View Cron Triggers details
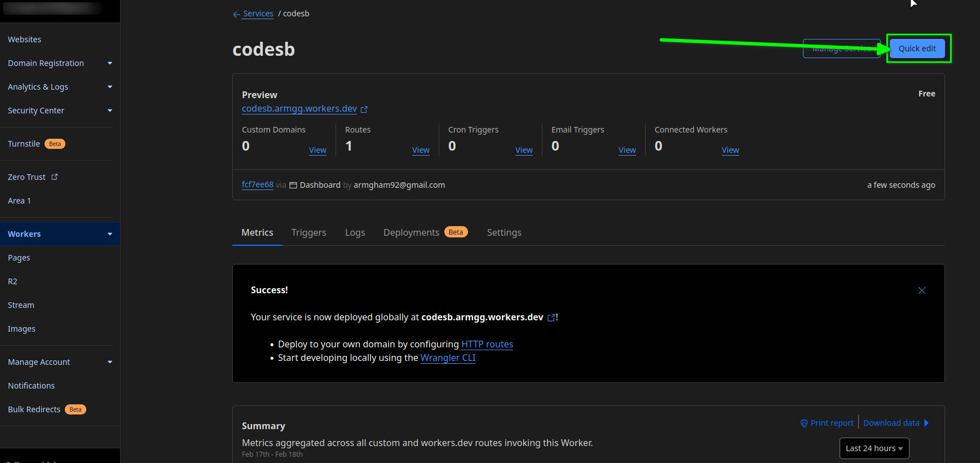 click(x=524, y=150)
